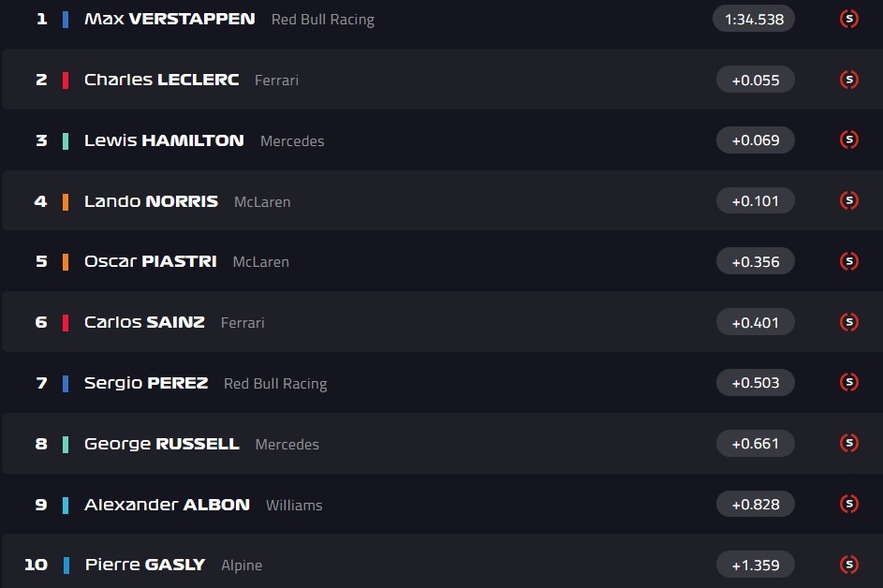This screenshot has height=588, width=883.
Task: Click the orange team color bar beside Norris
Action: [x=66, y=201]
